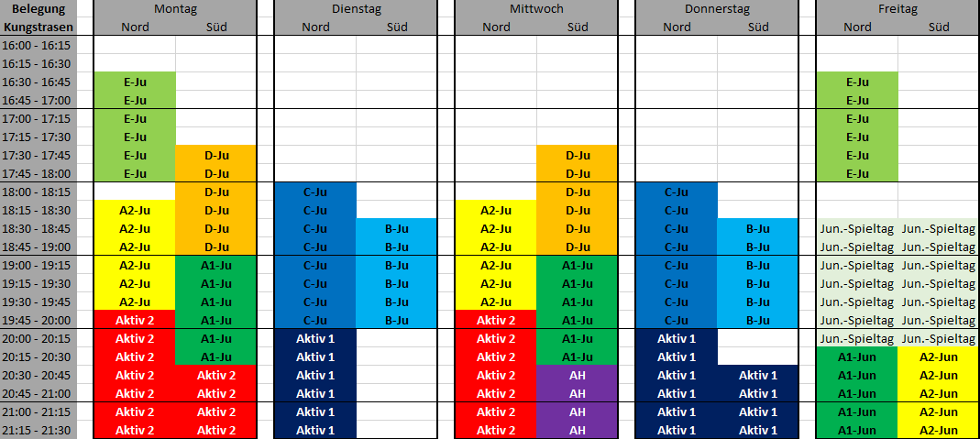The height and width of the screenshot is (439, 980).
Task: Select Tuesday's Aktiv 1 cell at 20:00
Action: [x=315, y=338]
